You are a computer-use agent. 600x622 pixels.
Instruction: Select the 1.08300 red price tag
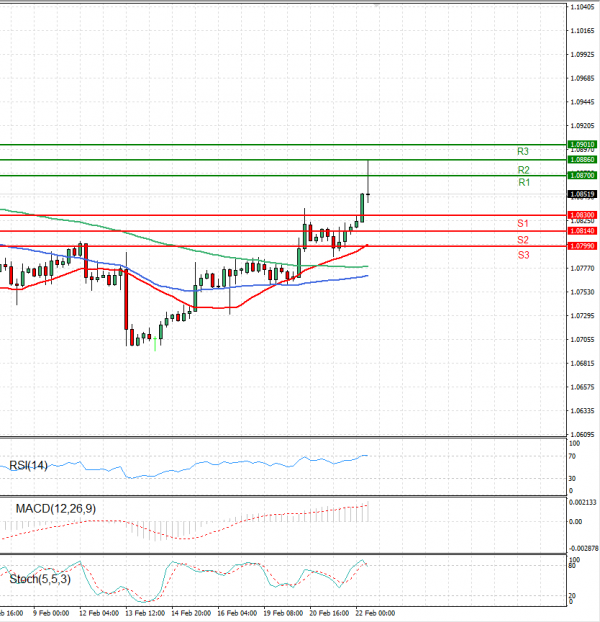pyautogui.click(x=582, y=215)
